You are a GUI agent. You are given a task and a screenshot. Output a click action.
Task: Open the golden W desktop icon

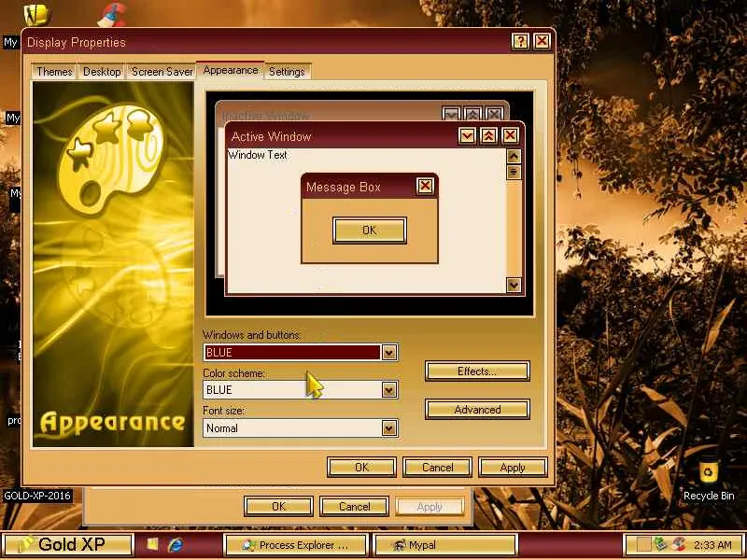pyautogui.click(x=36, y=14)
